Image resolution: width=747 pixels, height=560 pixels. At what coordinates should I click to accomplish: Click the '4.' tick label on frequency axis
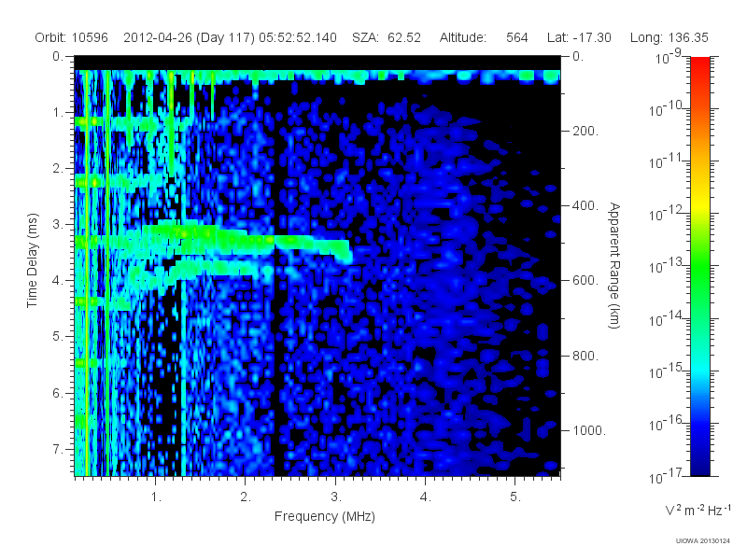click(426, 497)
